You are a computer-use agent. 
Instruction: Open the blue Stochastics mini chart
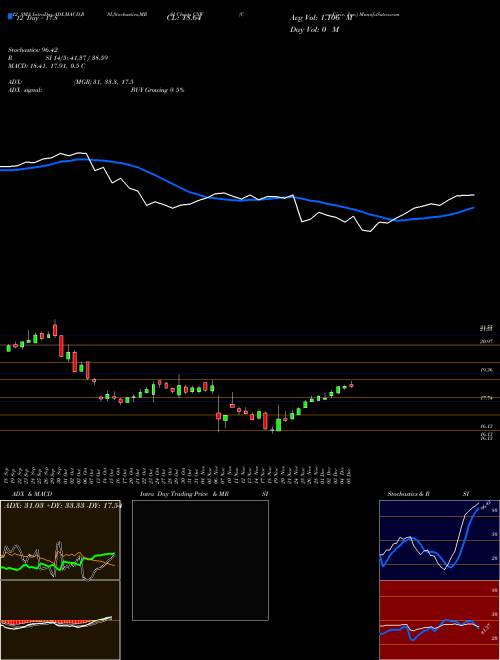pos(439,540)
